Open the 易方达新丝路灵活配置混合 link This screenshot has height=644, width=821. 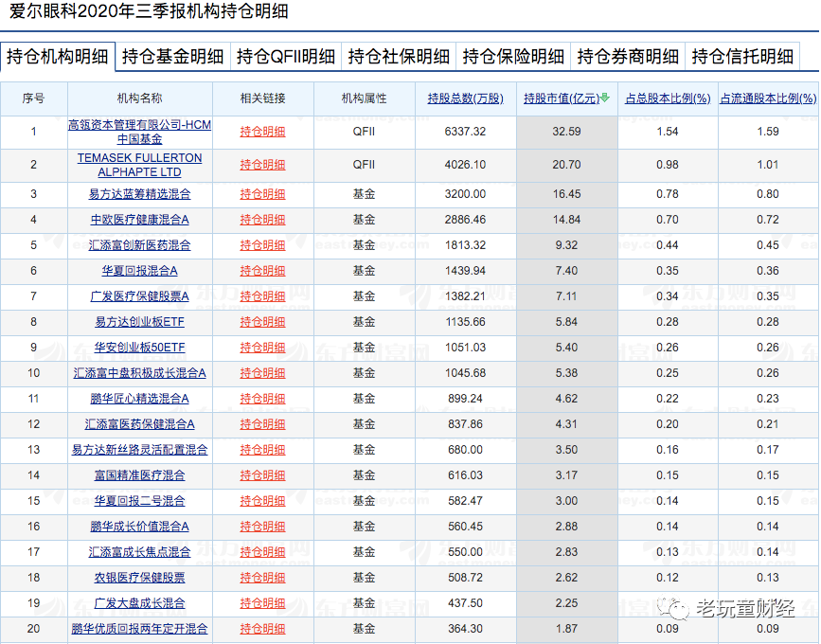click(x=140, y=450)
